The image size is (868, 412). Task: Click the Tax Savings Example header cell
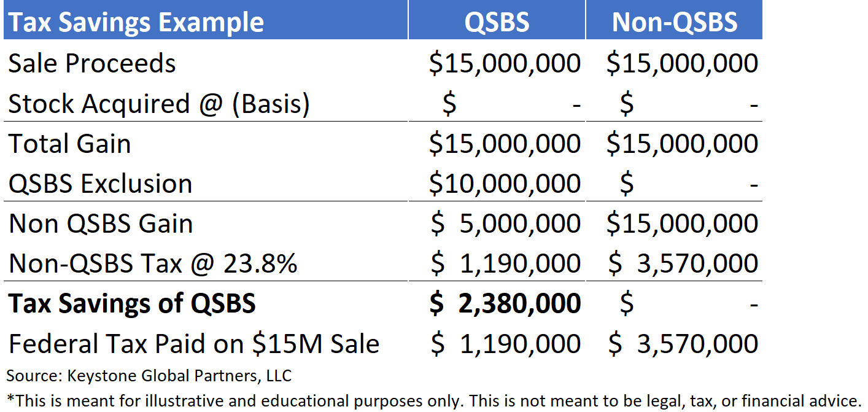tap(136, 23)
